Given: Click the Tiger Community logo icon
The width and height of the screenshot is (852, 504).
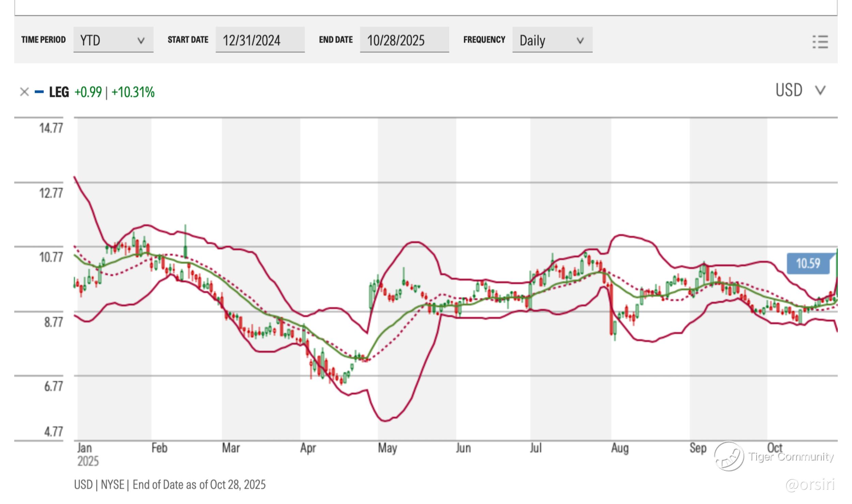Looking at the screenshot, I should [x=729, y=456].
